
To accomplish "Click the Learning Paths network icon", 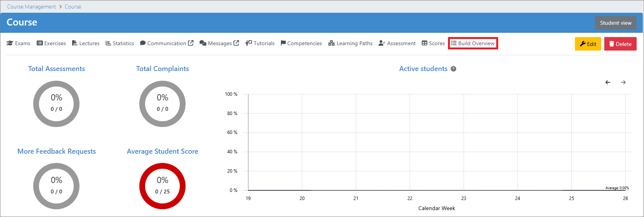I will (331, 43).
